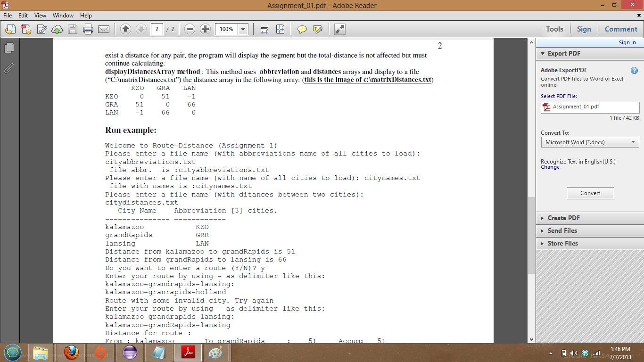The height and width of the screenshot is (362, 644).
Task: Click the 100% zoom value field
Action: point(226,29)
